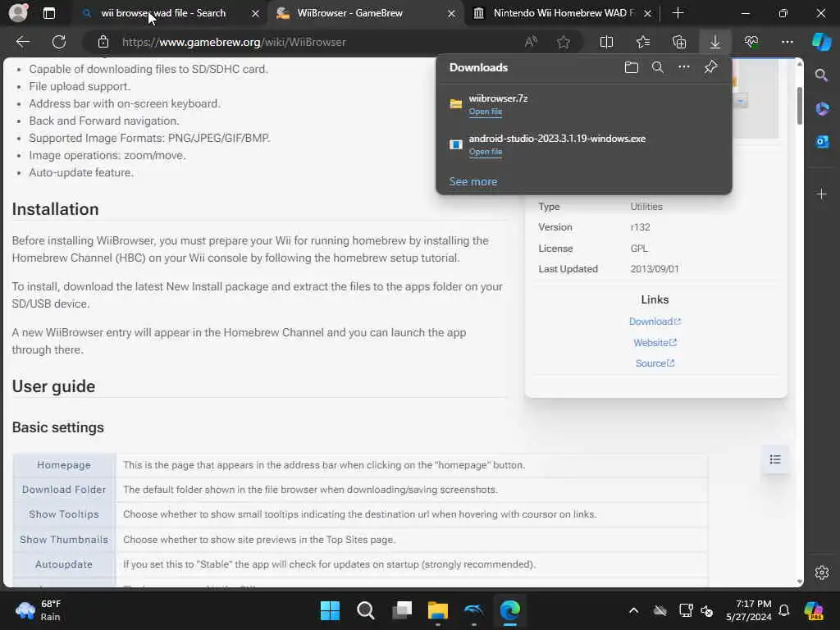Open Outlook icon in Edge sidebar
This screenshot has width=840, height=630.
tap(822, 141)
